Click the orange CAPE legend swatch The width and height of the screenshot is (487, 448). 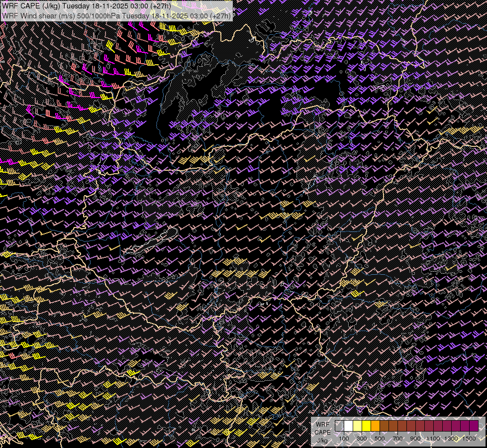pos(375,426)
